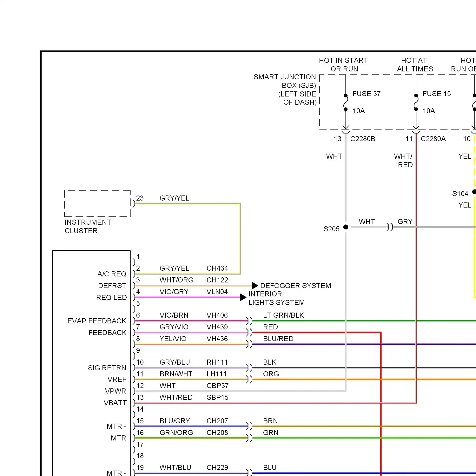Select circuit code CH208
Screen dimensions: 476x476
point(217,433)
